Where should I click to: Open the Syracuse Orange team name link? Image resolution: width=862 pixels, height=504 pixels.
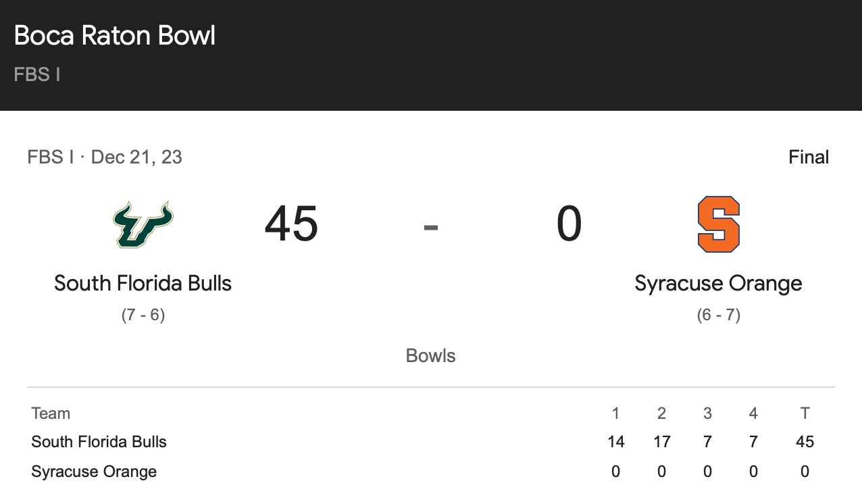point(718,283)
